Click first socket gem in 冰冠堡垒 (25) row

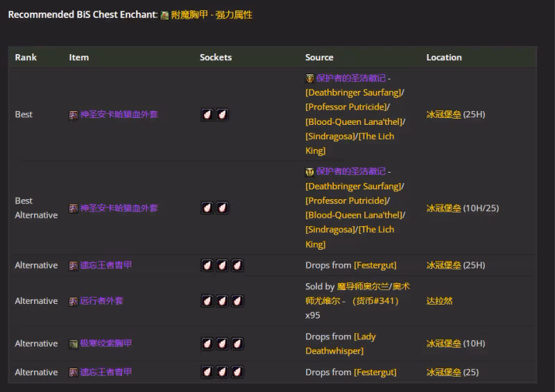tap(207, 372)
